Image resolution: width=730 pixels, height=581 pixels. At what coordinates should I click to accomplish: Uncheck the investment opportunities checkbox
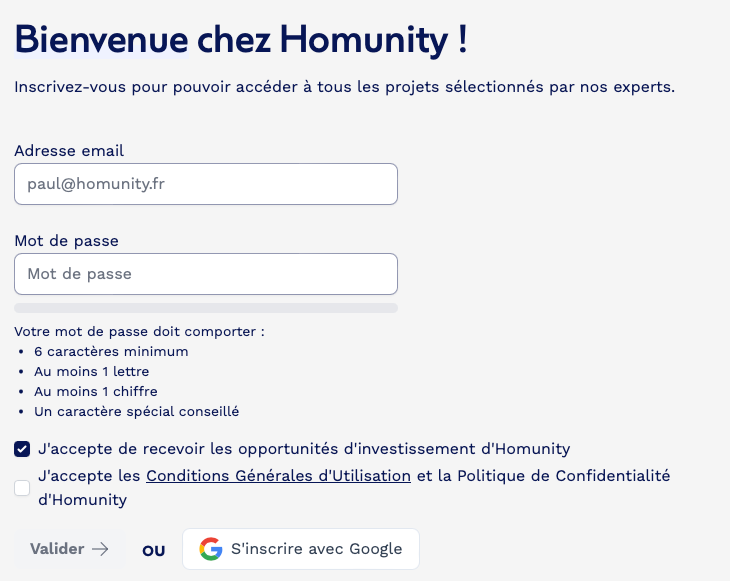click(22, 449)
